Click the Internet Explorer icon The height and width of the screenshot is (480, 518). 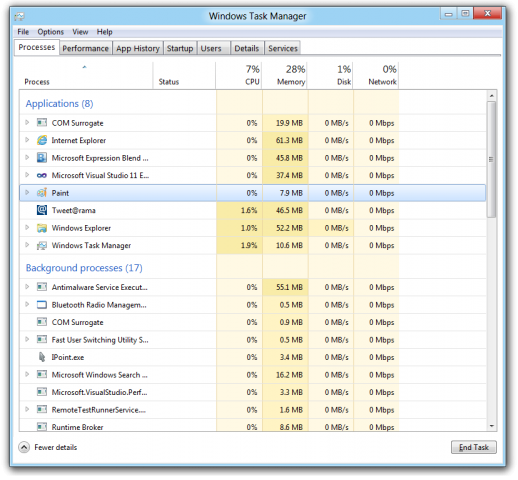point(42,140)
